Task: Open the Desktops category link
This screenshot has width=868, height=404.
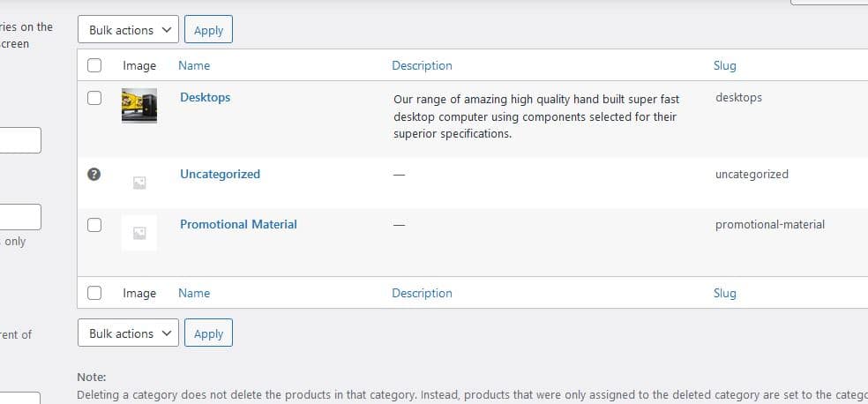Action: coord(205,97)
